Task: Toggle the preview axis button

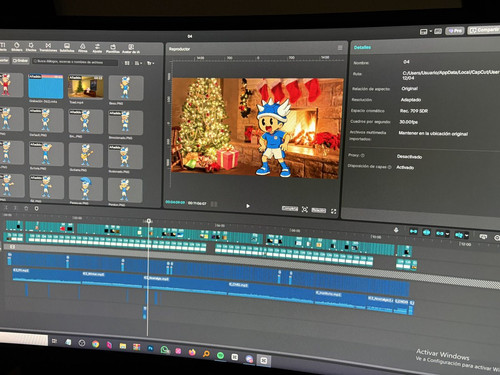Action: pyautogui.click(x=459, y=235)
